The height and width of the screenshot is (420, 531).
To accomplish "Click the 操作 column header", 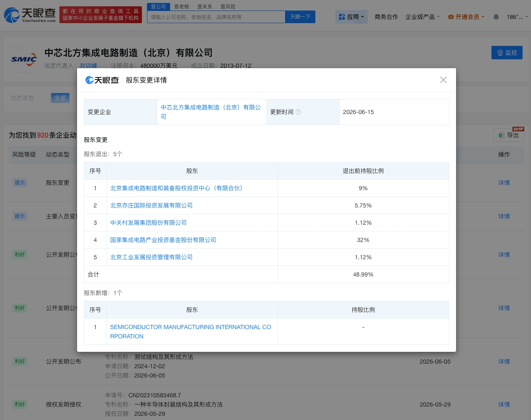I will (504, 154).
